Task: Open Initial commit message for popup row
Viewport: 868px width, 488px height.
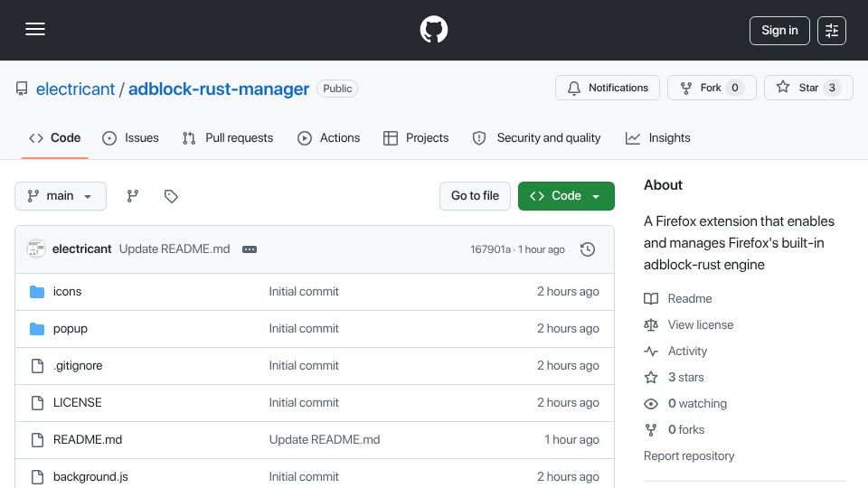Action: point(304,329)
